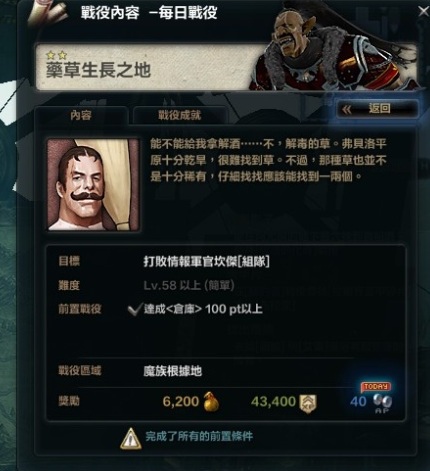Click the mustached NPC portrait
Screen dimensions: 430x471
point(93,185)
